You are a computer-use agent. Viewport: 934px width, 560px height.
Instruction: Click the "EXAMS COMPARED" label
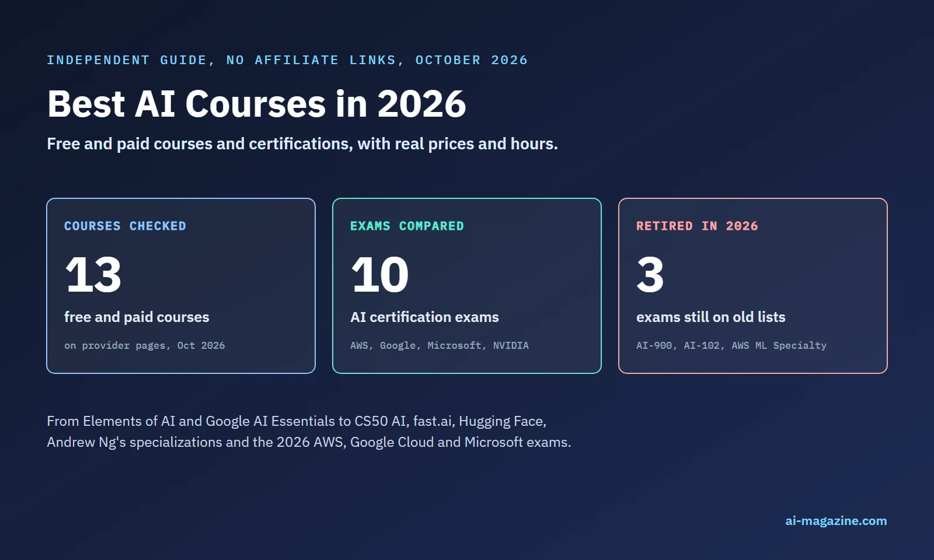pyautogui.click(x=407, y=226)
